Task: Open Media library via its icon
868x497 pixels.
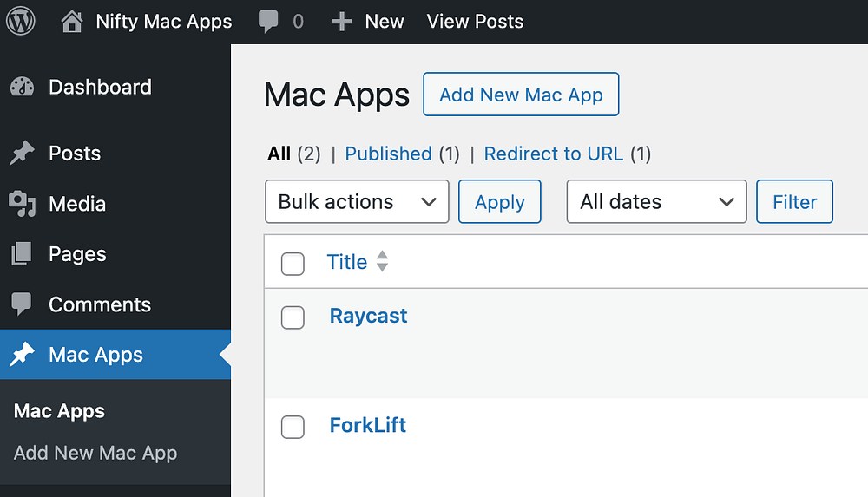Action: pos(22,204)
